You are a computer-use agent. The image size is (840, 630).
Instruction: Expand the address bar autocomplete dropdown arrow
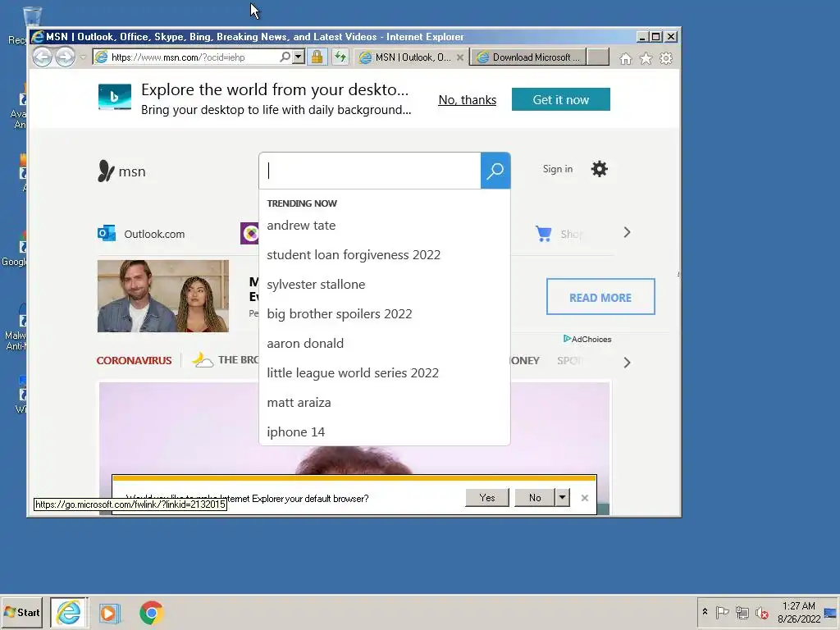[299, 57]
